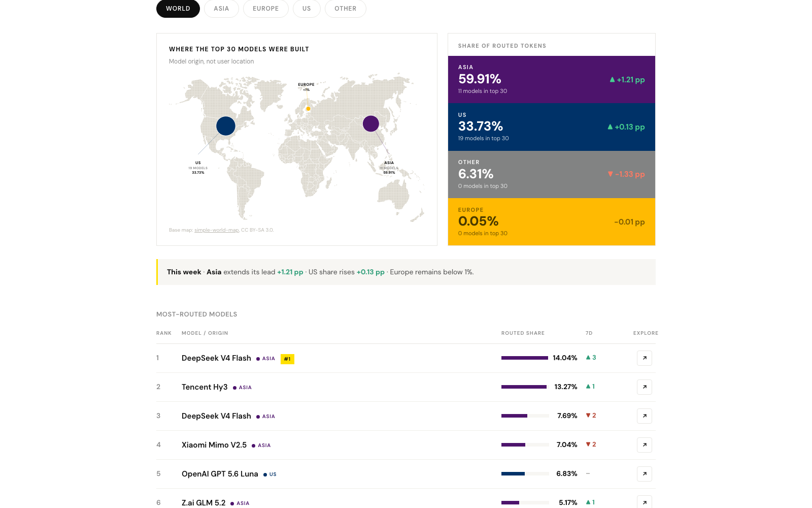
Task: Open explore arrow for OpenAI GPT 5.6 Luna
Action: [645, 474]
